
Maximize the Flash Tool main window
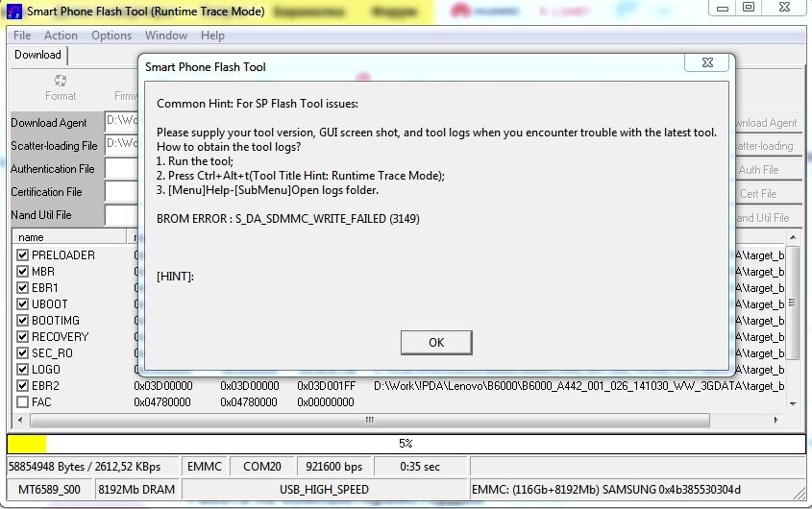click(749, 8)
